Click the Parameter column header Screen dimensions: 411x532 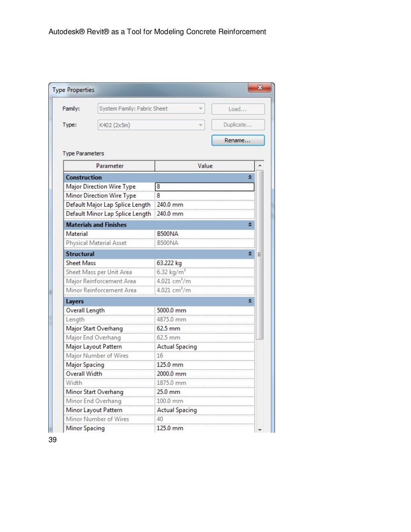110,166
